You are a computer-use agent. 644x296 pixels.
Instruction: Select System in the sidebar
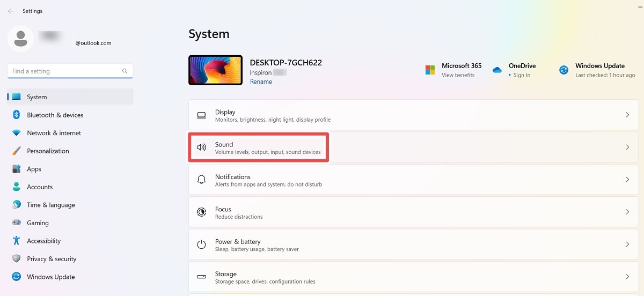tap(70, 97)
